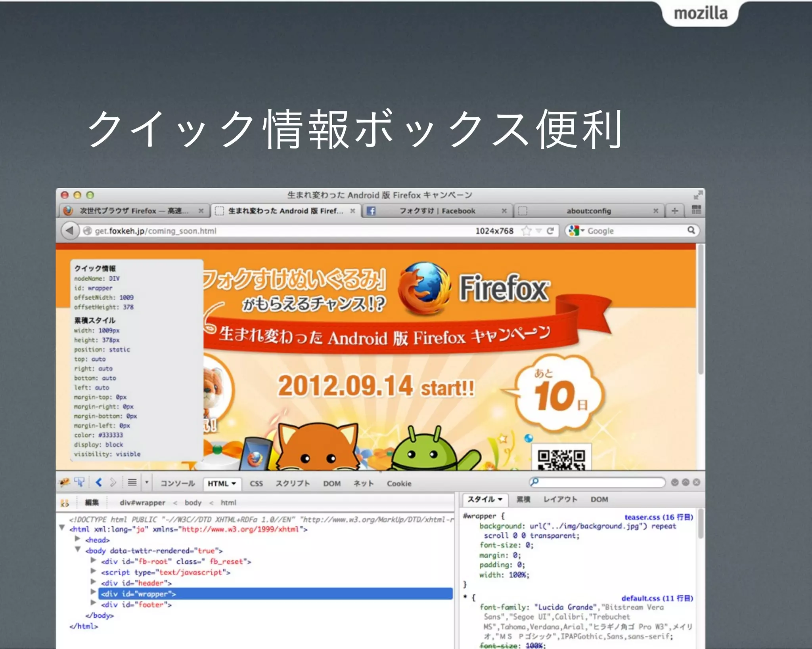
Task: Switch to the ネット tab
Action: 364,483
